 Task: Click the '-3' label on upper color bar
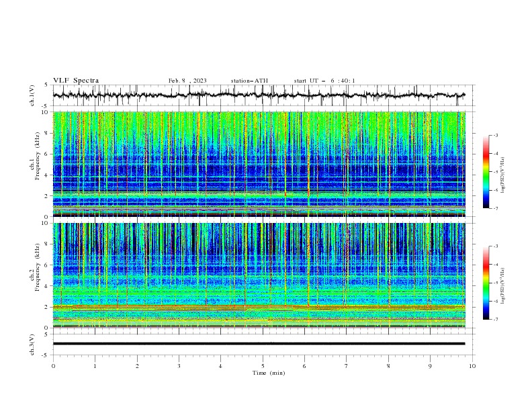click(495, 135)
